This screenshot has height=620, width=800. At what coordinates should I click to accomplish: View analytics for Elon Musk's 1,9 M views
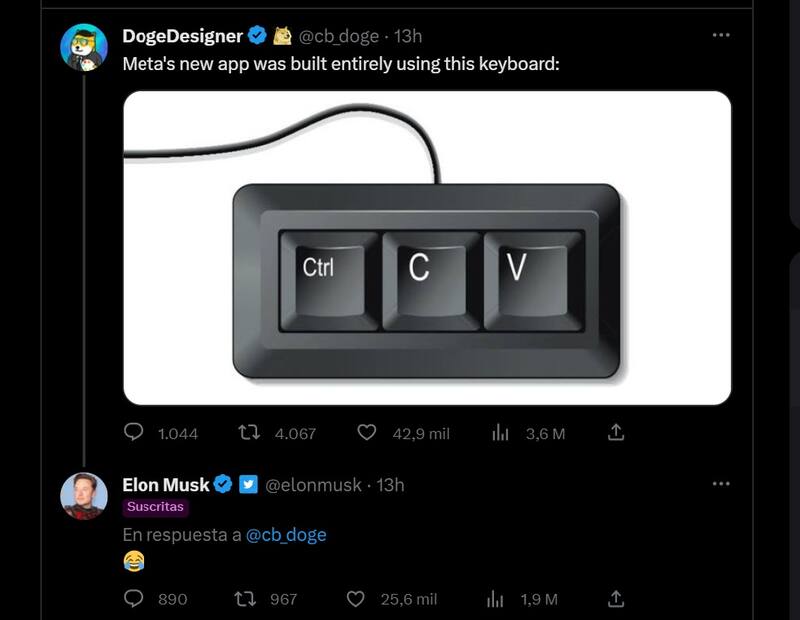pos(495,598)
